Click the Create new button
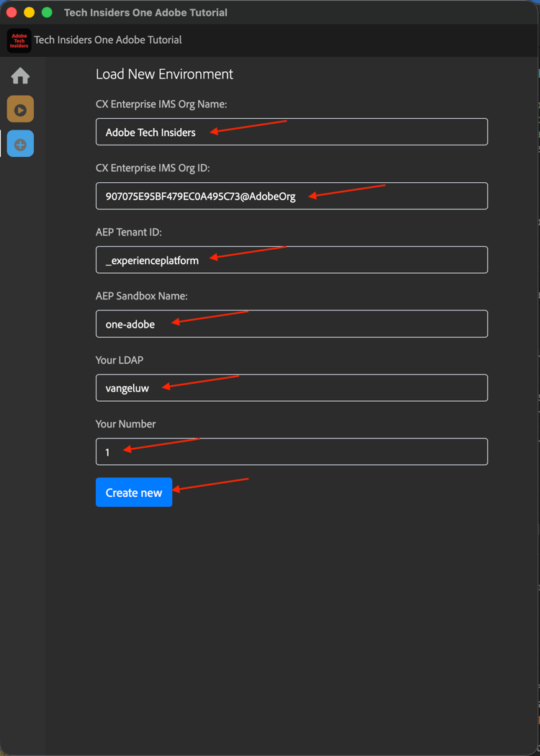540x756 pixels. click(x=134, y=492)
